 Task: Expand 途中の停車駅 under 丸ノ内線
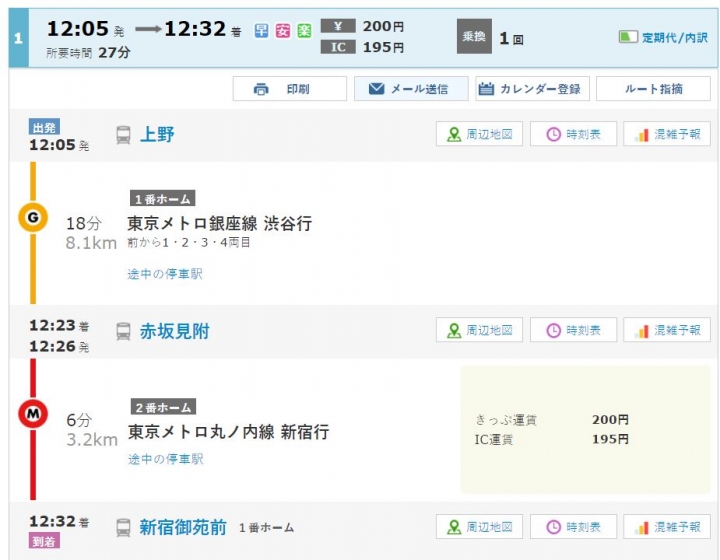[x=165, y=459]
